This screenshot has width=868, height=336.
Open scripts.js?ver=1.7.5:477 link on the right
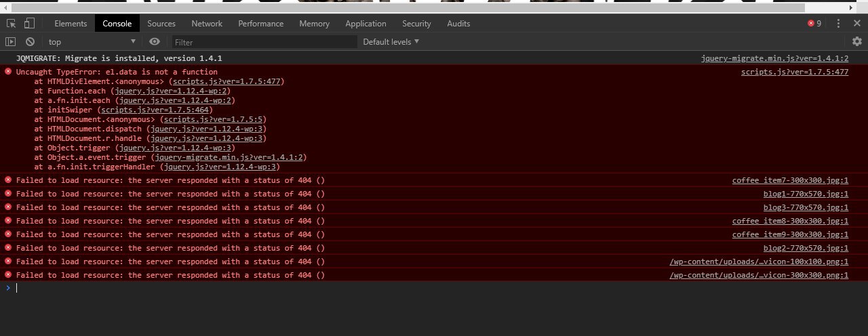(795, 72)
